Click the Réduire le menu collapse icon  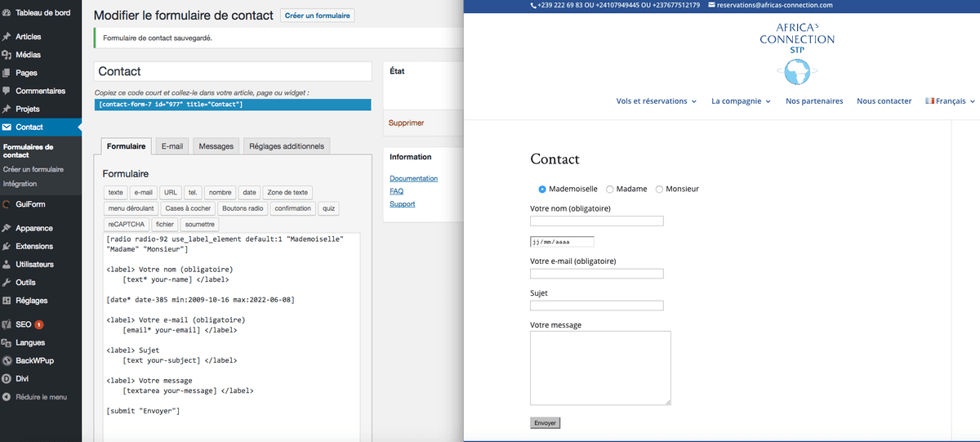click(7, 396)
